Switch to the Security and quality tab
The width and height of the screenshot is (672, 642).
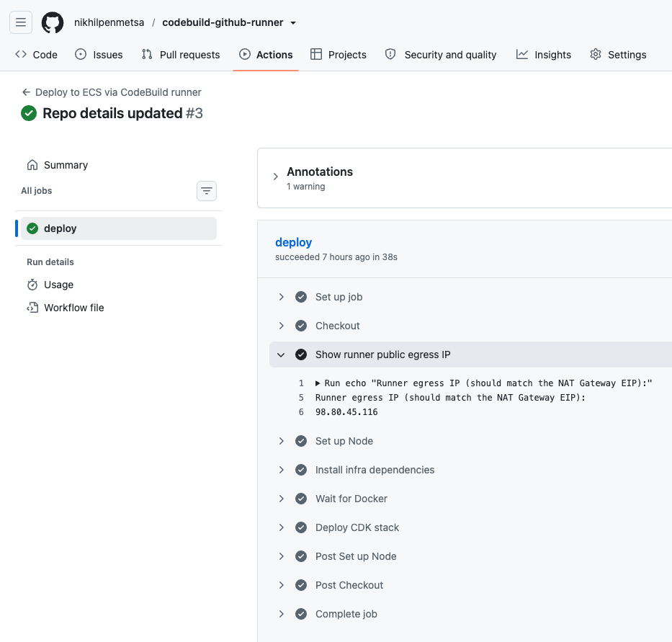(x=441, y=55)
